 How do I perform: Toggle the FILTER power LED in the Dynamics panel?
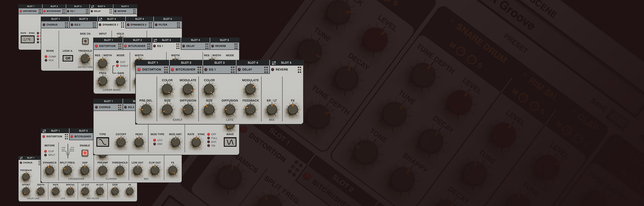(156, 25)
